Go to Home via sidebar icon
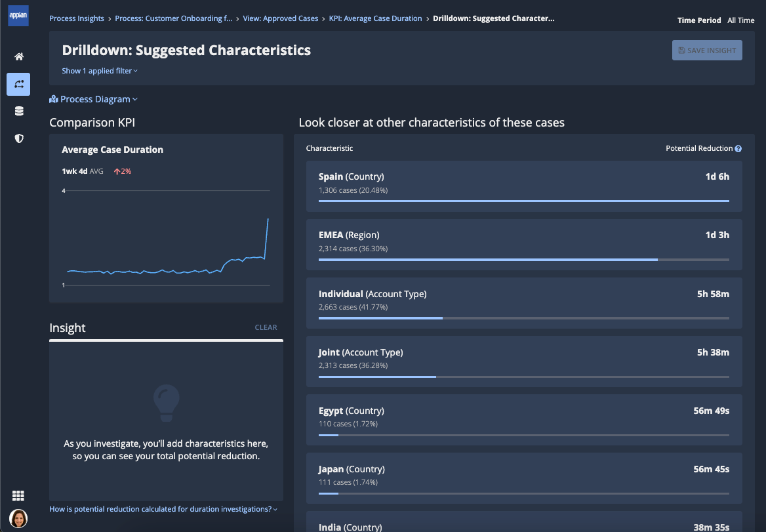The image size is (766, 532). click(x=19, y=56)
